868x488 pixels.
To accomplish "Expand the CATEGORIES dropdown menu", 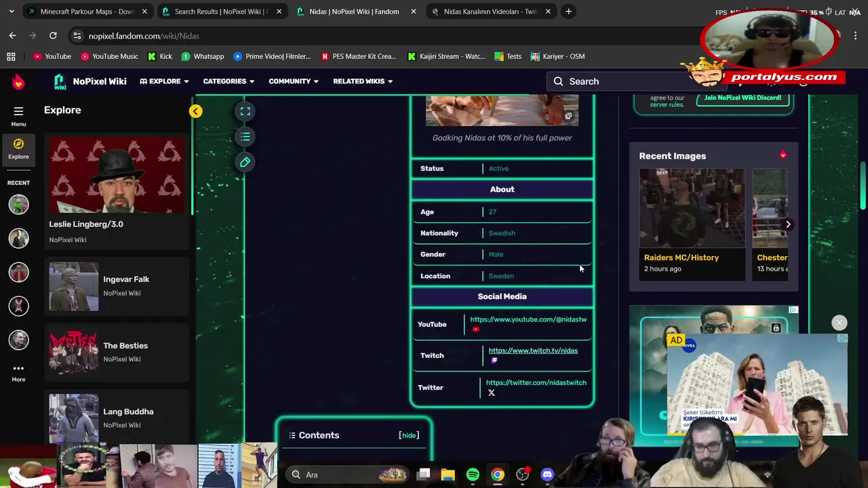I will point(229,81).
